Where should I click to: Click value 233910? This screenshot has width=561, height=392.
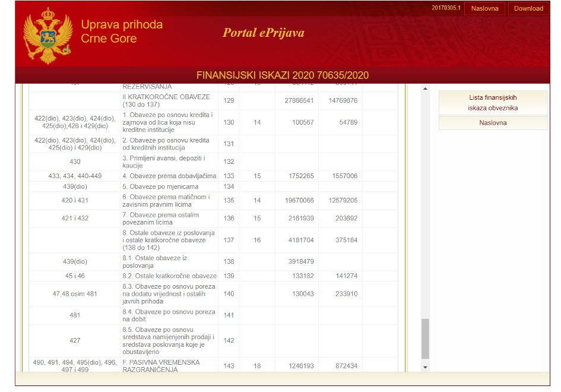click(x=346, y=294)
